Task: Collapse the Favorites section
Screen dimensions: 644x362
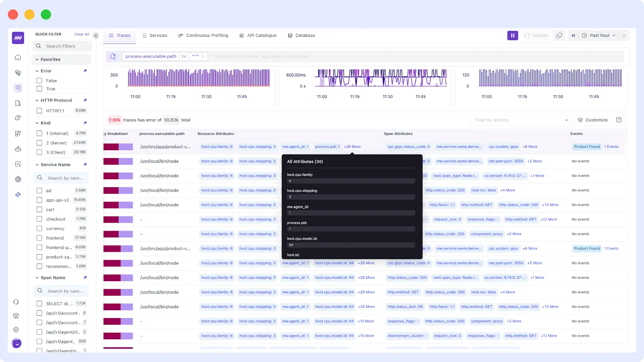Action: click(x=37, y=60)
